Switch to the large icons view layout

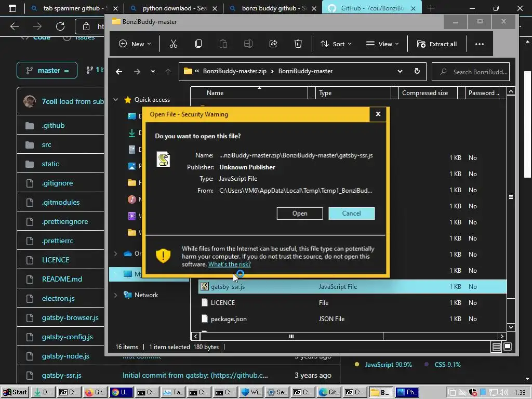point(508,347)
